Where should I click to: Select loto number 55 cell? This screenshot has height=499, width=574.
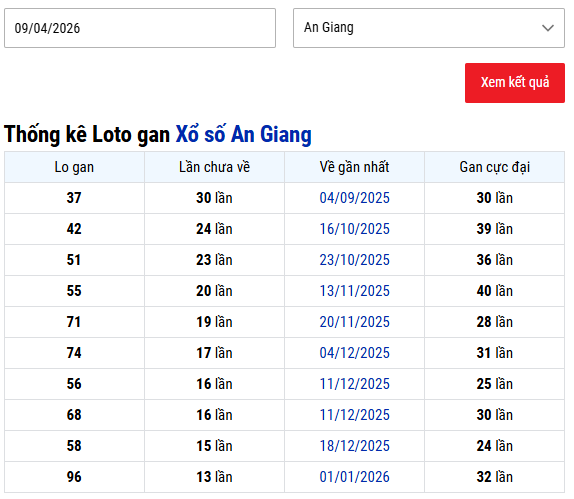(x=74, y=291)
